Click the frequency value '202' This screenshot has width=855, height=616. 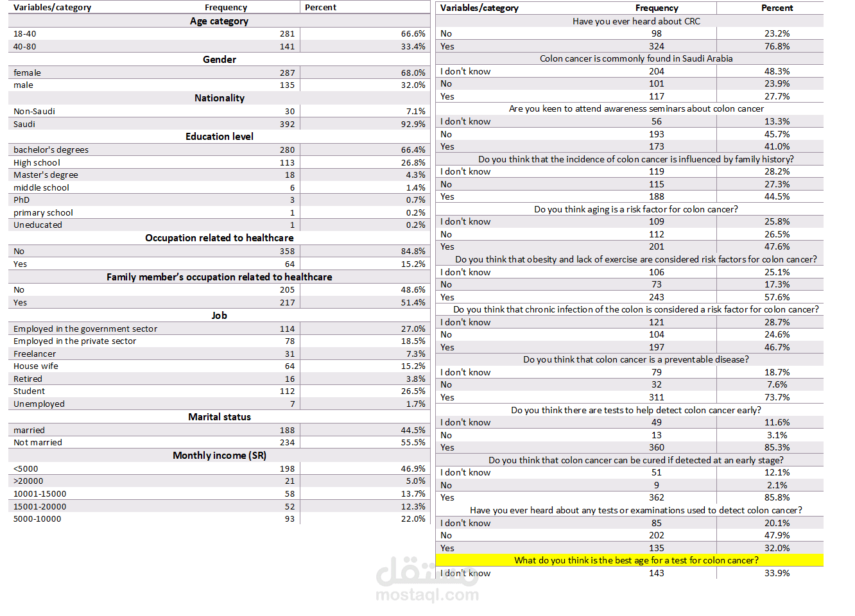coord(656,535)
